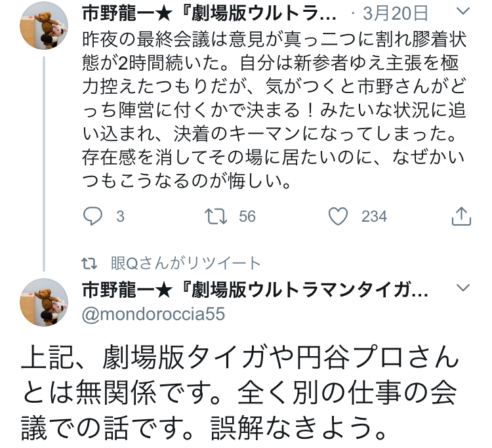Open the @mondoroccia55 profile handle
492x448 pixels.
[x=154, y=314]
